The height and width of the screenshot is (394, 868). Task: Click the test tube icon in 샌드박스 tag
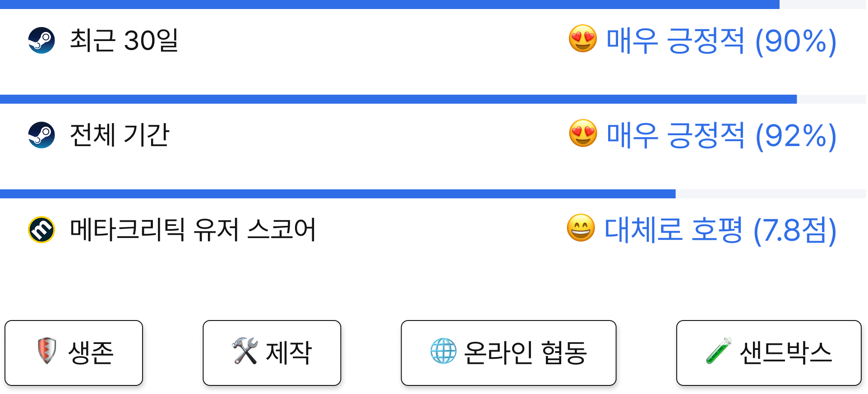coord(719,351)
